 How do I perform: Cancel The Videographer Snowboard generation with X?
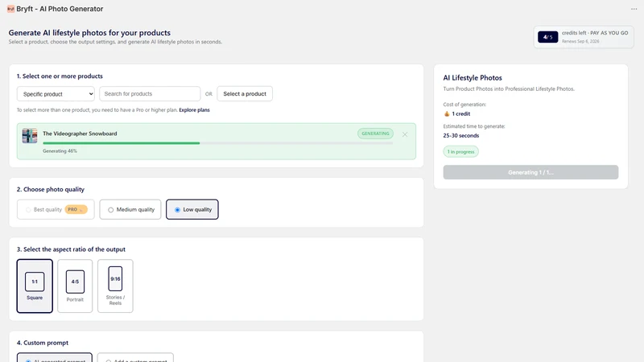(x=405, y=134)
